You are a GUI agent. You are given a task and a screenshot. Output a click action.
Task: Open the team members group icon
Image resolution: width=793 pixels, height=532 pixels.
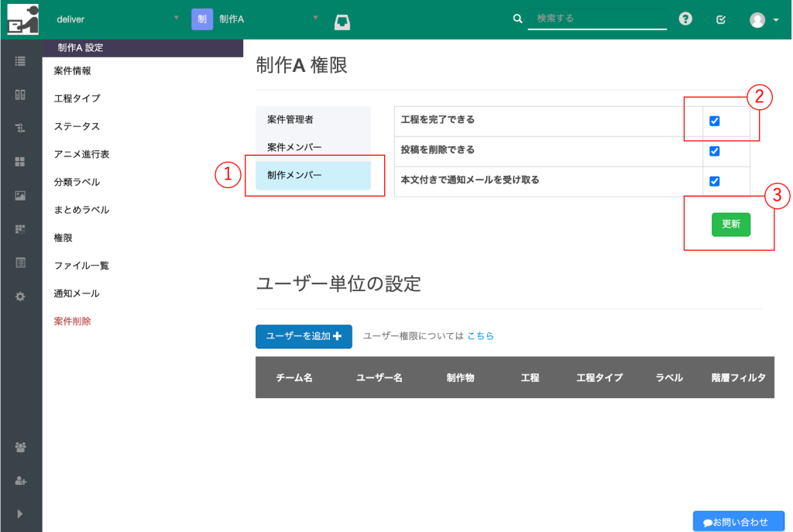pos(20,447)
